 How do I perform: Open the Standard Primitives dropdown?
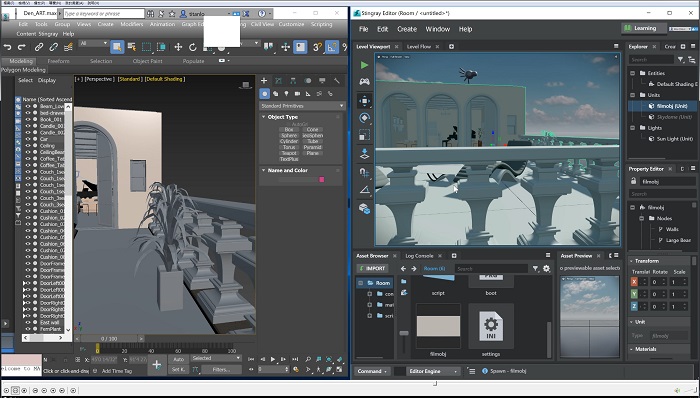click(302, 106)
